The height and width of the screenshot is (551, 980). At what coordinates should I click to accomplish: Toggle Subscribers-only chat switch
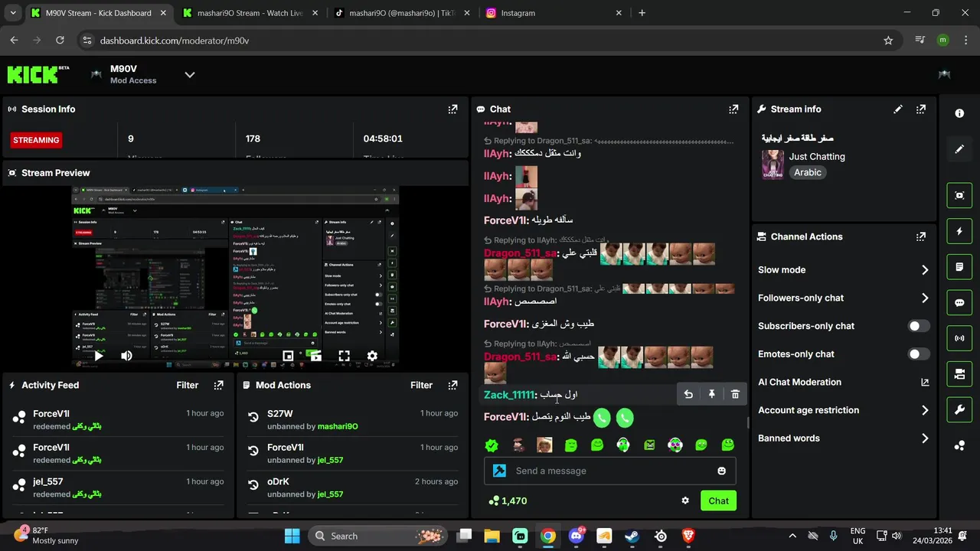[x=919, y=326]
